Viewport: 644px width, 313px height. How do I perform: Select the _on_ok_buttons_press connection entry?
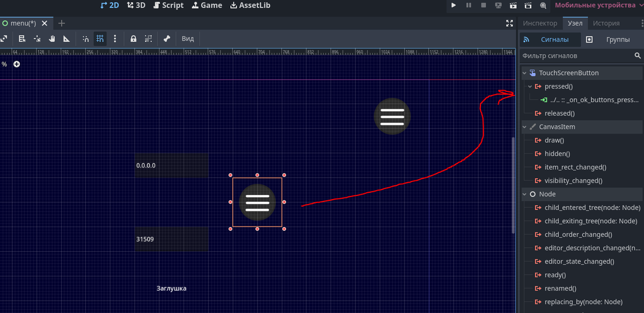tap(590, 100)
